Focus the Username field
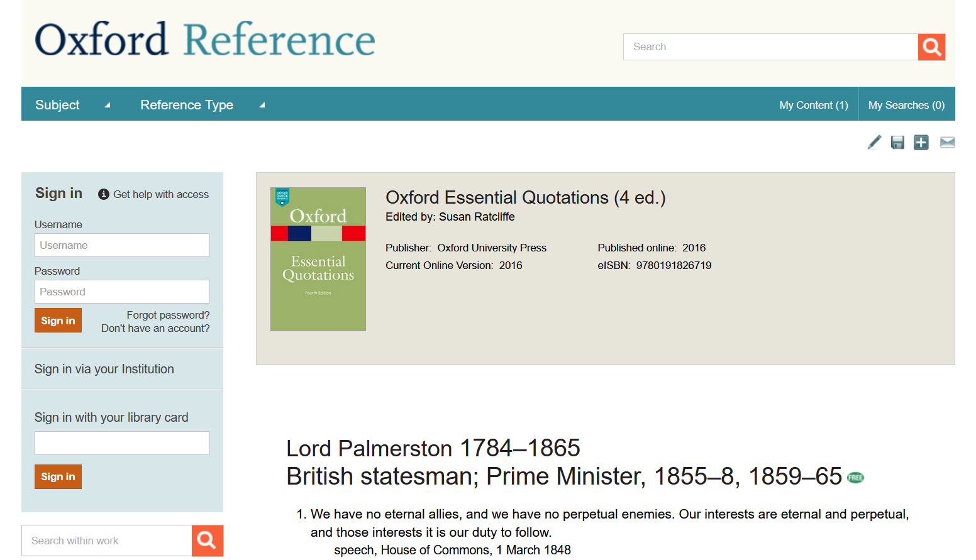This screenshot has height=560, width=976. click(122, 245)
